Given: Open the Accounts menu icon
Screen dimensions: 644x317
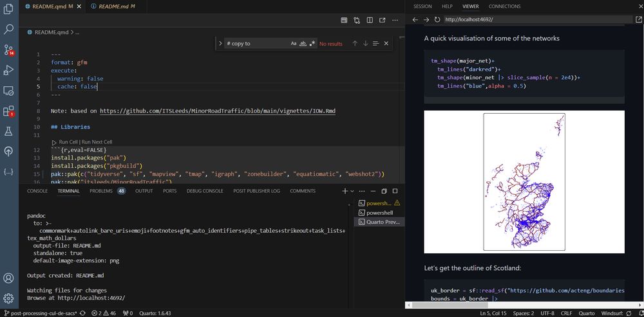Looking at the screenshot, I should (x=8, y=278).
